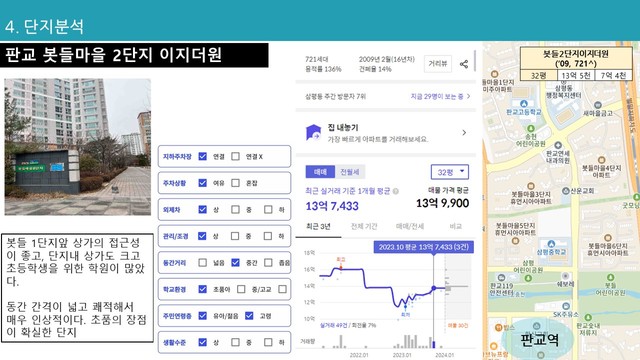Click the highlighted data point on price chart

point(433,288)
